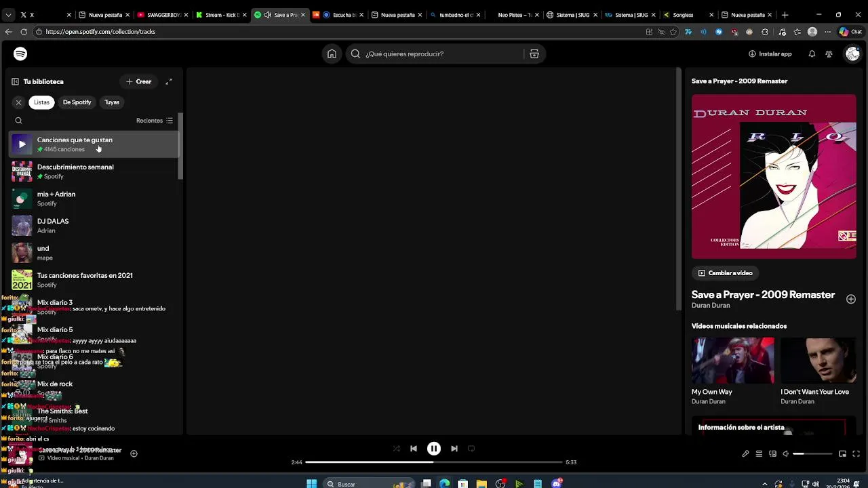This screenshot has width=868, height=488.
Task: Enter full screen player mode
Action: (856, 454)
